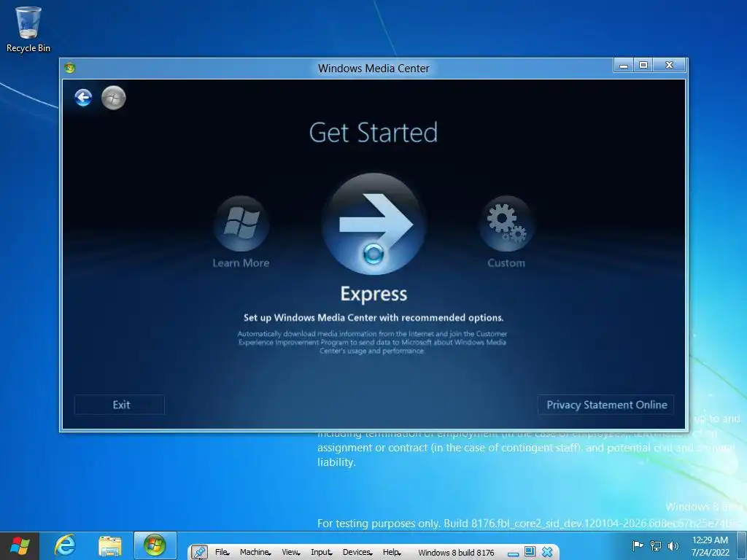Viewport: 747px width, 560px height.
Task: Click the network tray icon
Action: click(656, 546)
